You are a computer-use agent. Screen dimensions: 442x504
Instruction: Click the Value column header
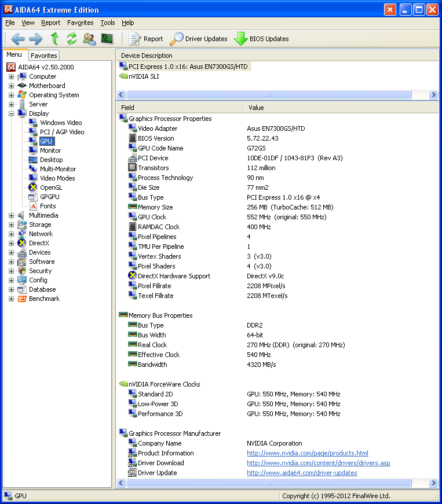(341, 108)
